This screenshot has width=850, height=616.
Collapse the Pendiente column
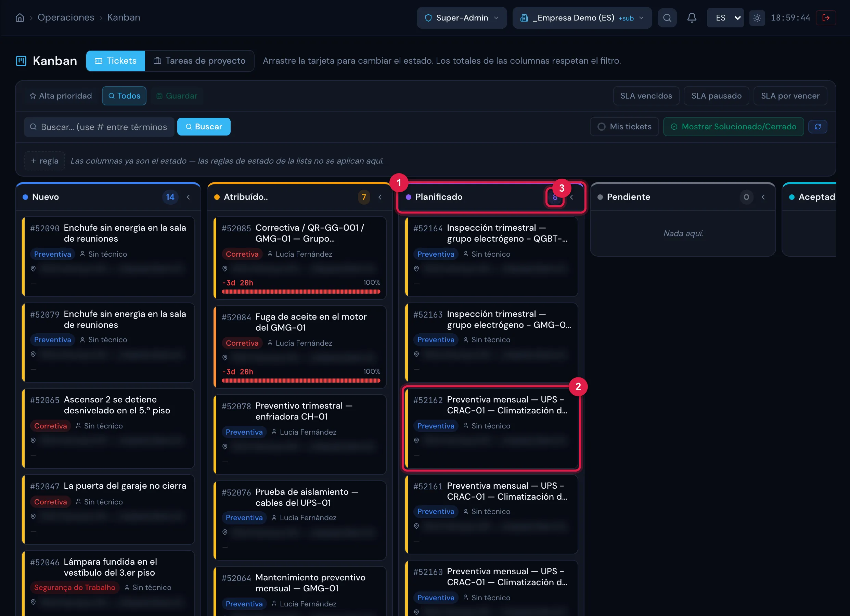763,197
